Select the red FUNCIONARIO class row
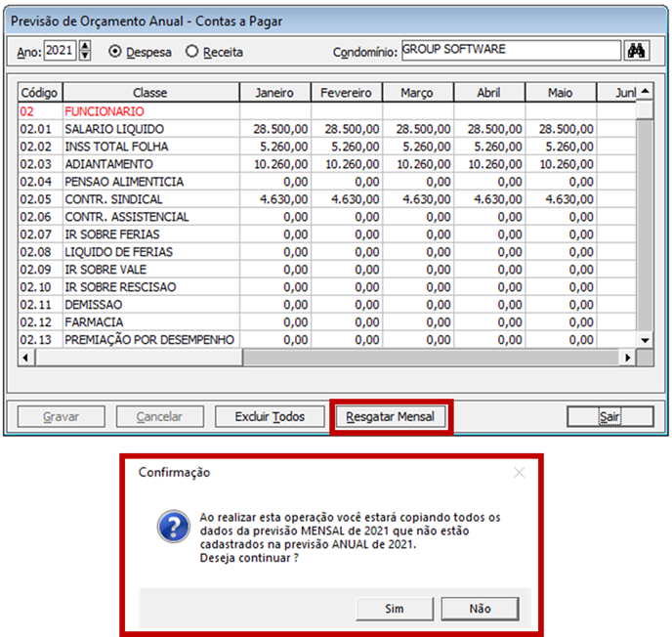This screenshot has height=637, width=672. point(150,111)
